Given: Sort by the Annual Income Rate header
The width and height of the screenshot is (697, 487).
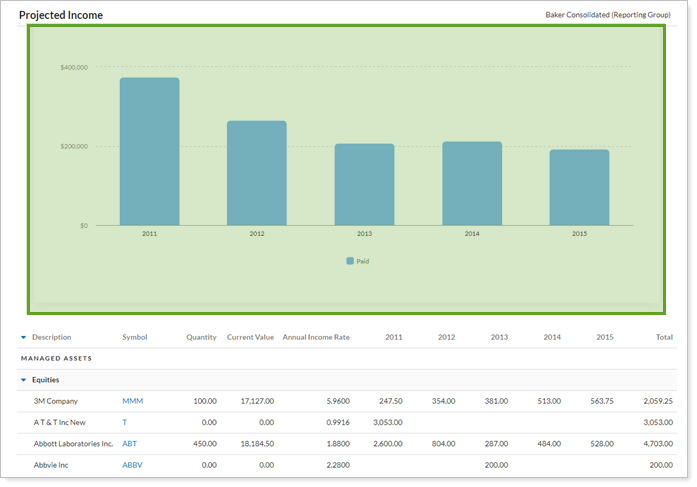Looking at the screenshot, I should [x=316, y=338].
